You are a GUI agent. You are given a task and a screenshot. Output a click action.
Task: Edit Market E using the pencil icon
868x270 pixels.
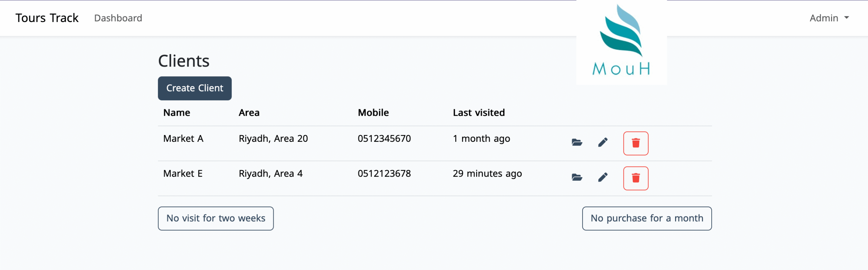pyautogui.click(x=603, y=177)
